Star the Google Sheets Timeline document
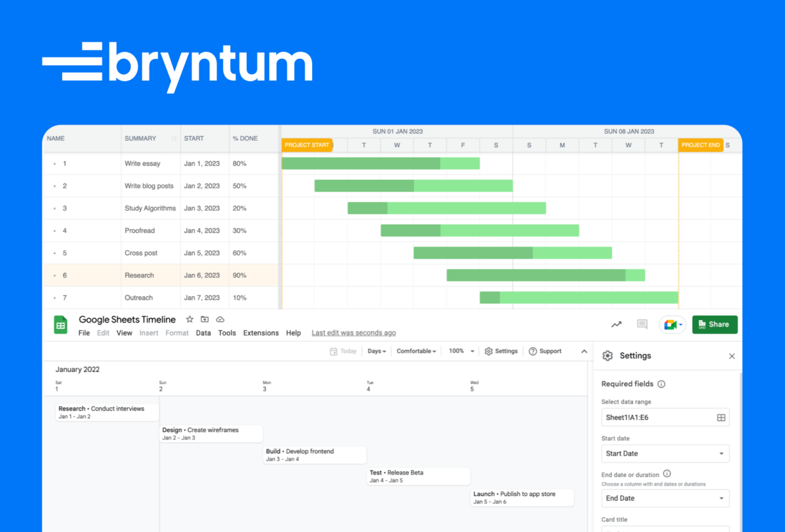The width and height of the screenshot is (785, 532). tap(189, 319)
